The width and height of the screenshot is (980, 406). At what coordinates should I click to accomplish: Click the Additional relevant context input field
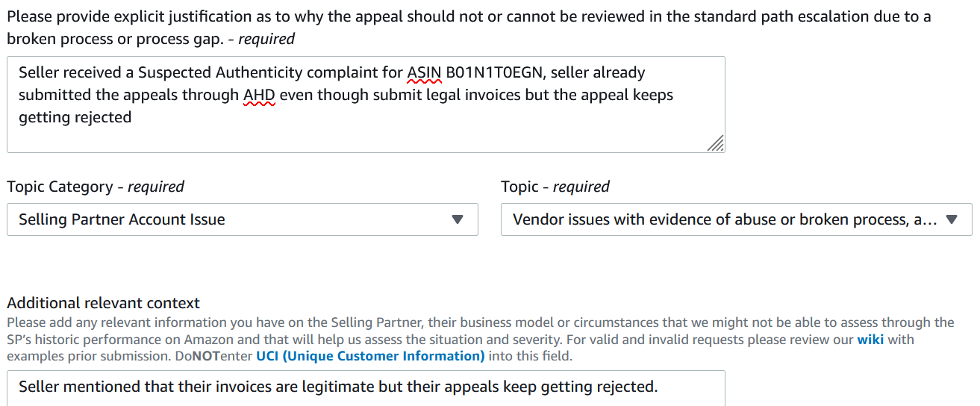pos(366,387)
